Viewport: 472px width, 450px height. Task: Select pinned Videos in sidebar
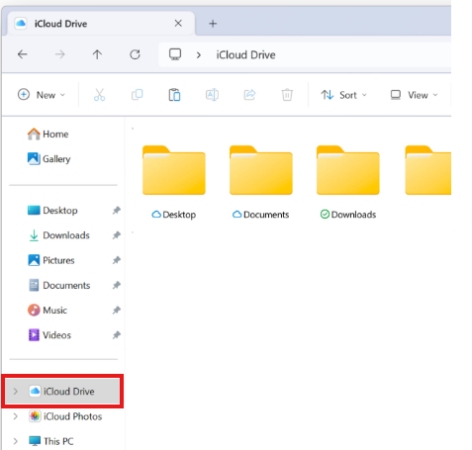[x=49, y=335]
